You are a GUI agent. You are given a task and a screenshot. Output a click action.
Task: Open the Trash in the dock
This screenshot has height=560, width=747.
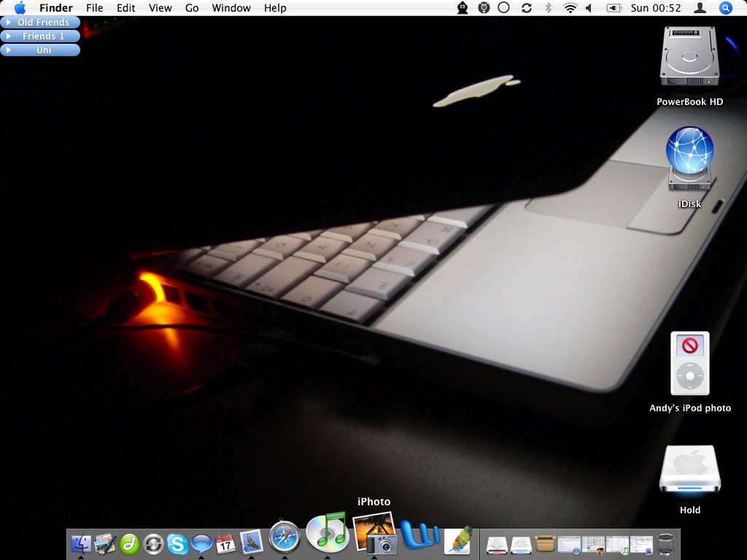pos(665,544)
